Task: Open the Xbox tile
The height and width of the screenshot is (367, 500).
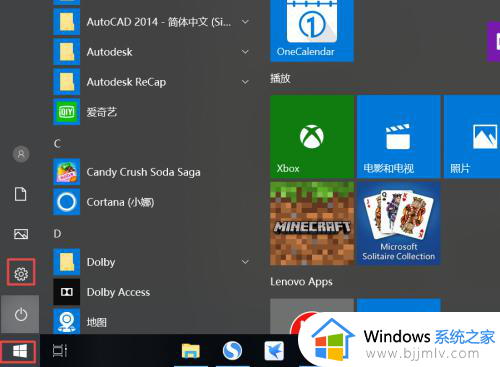Action: [x=312, y=136]
